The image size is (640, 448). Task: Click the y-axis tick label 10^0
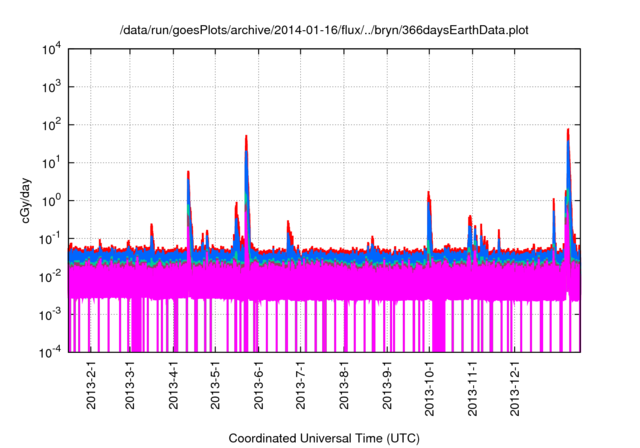pos(54,201)
